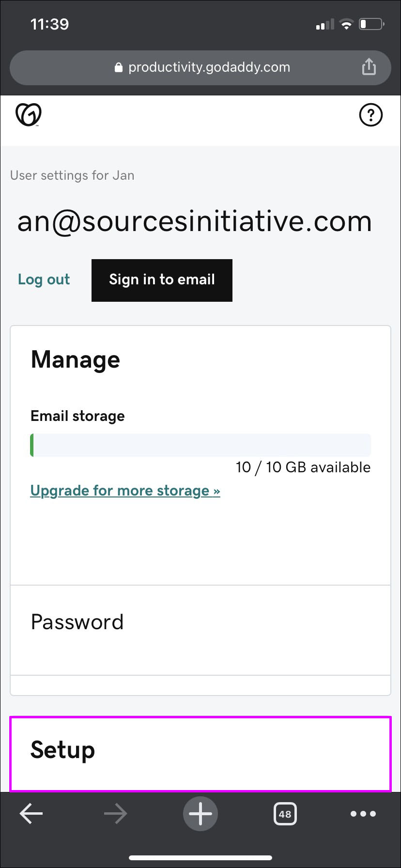Screen dimensions: 401x868
Task: Tap the browser forward arrow
Action: pos(115,814)
